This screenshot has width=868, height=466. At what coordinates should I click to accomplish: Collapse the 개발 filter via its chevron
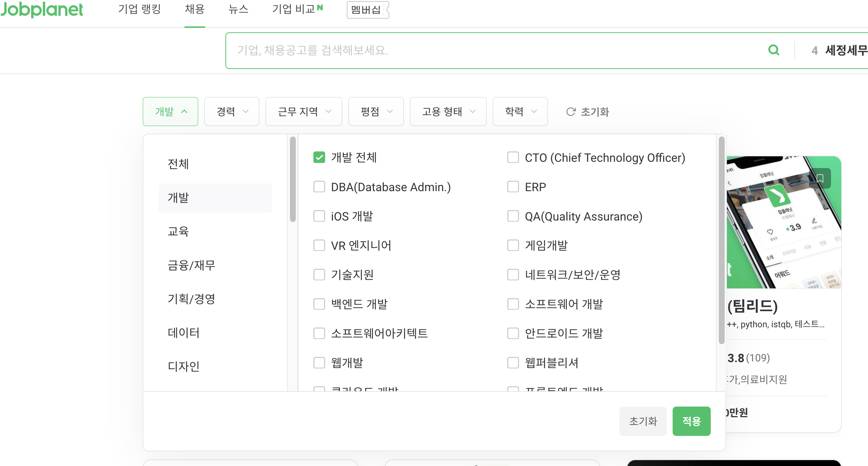pos(184,112)
